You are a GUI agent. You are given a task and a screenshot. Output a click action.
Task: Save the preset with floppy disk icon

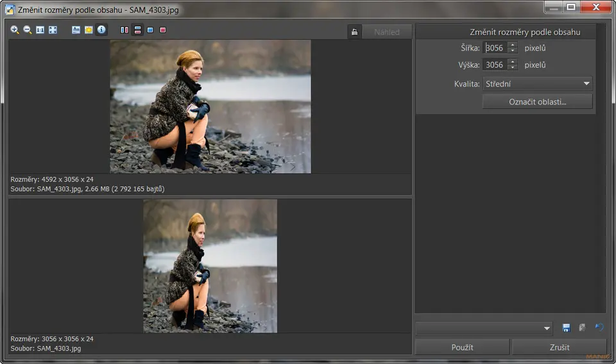566,328
